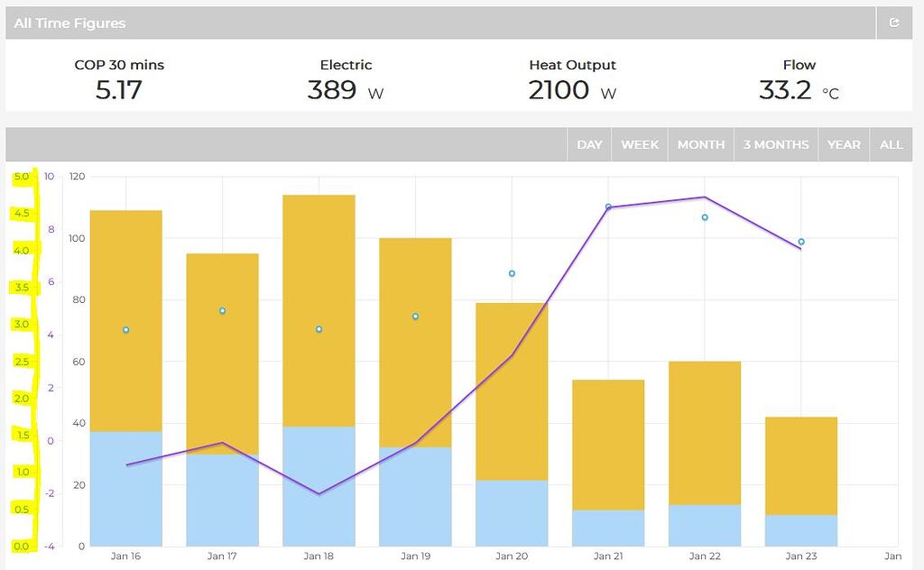Open the MONTH time range tab
The image size is (924, 570).
(700, 144)
